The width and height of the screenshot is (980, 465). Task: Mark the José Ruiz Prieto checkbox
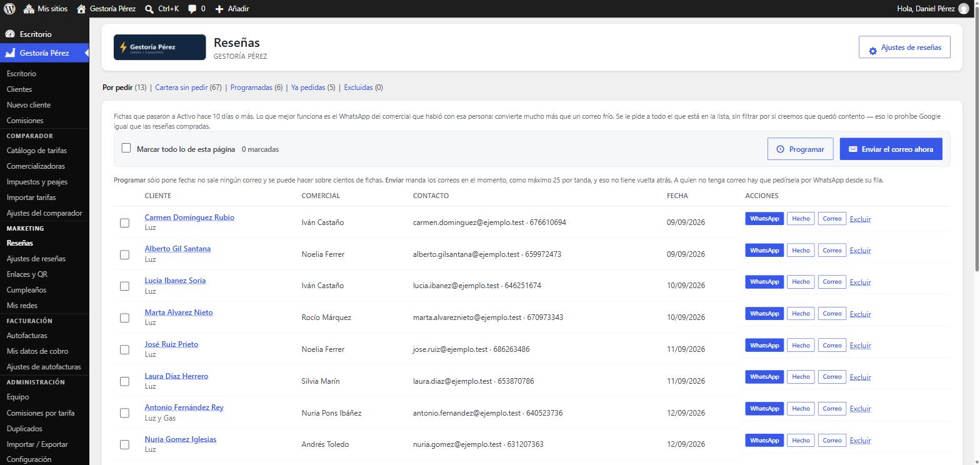[x=124, y=349]
